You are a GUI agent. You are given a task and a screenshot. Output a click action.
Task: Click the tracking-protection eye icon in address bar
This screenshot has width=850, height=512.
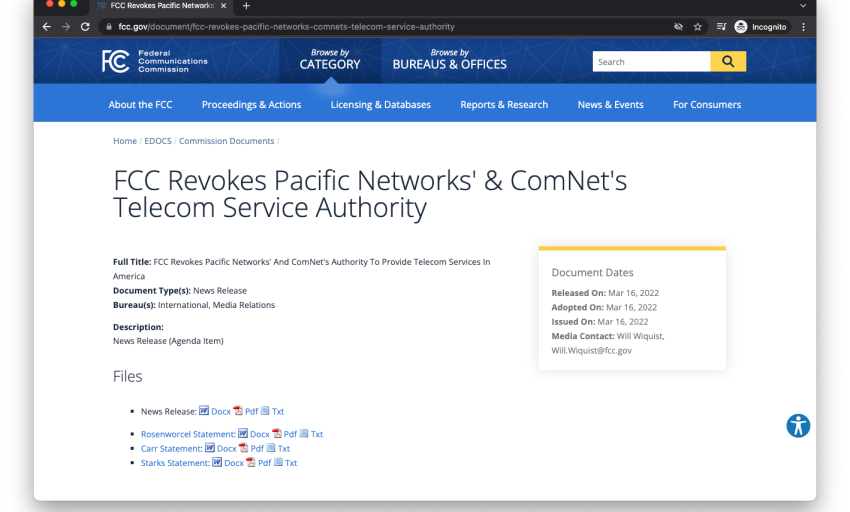tap(678, 27)
